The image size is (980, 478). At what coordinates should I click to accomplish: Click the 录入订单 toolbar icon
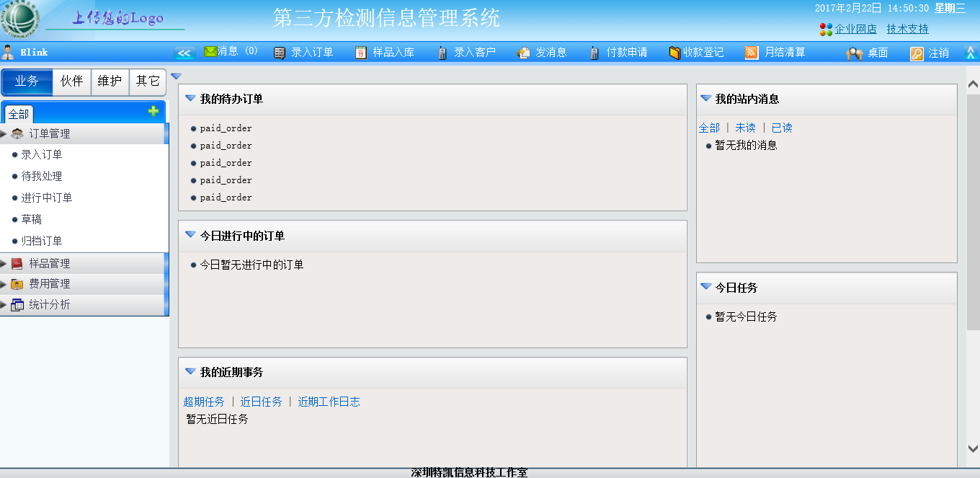tap(280, 53)
